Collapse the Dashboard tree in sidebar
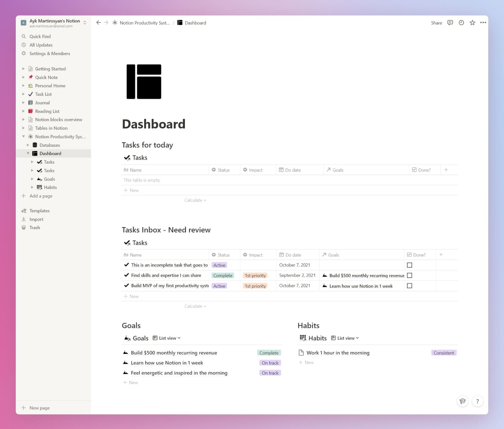The width and height of the screenshot is (504, 429). (28, 153)
